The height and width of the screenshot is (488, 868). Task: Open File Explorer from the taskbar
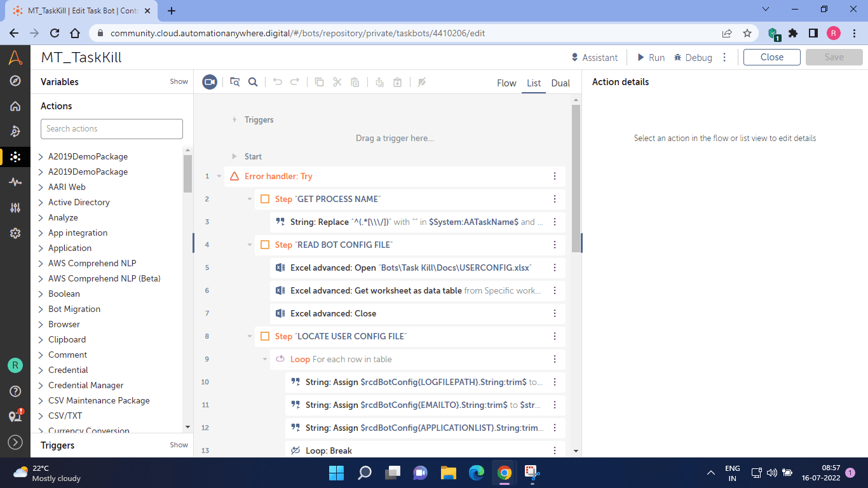pyautogui.click(x=449, y=473)
